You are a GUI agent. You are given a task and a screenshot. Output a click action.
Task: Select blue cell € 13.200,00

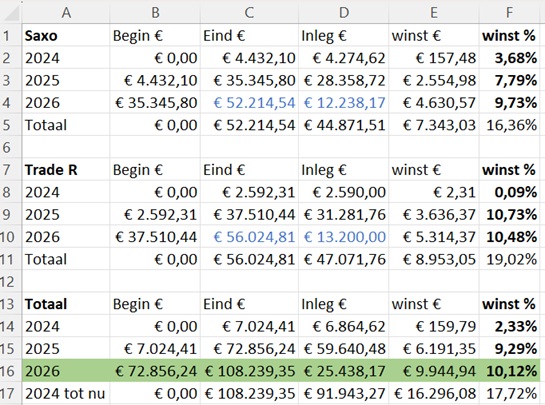tap(343, 237)
